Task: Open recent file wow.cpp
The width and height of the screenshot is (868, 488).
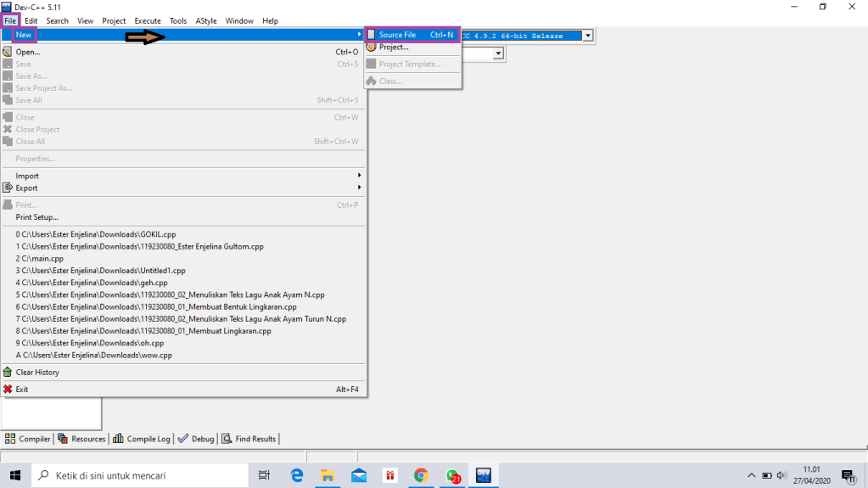Action: pos(97,356)
